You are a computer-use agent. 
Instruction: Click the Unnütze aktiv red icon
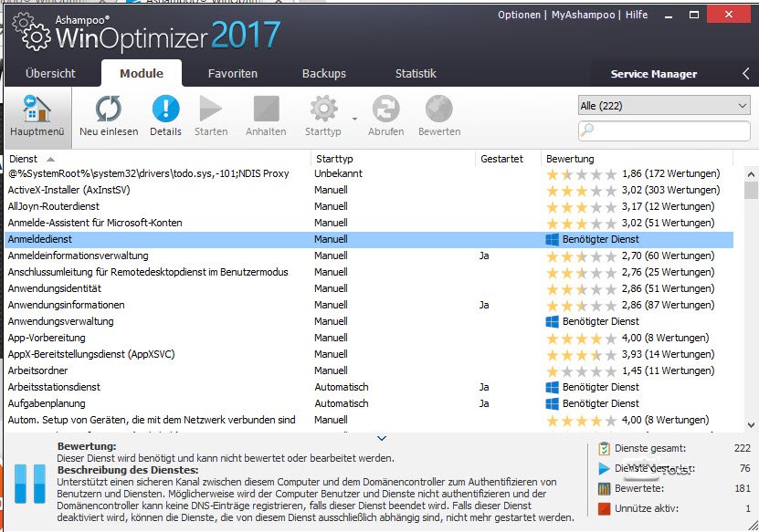pos(604,508)
